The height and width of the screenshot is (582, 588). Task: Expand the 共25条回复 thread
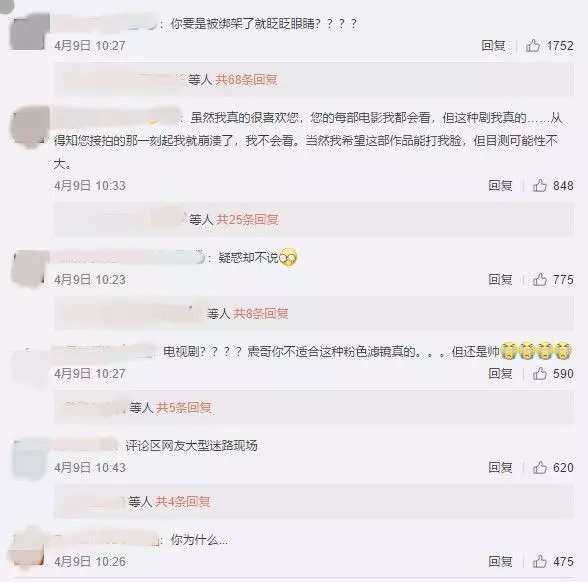click(247, 219)
